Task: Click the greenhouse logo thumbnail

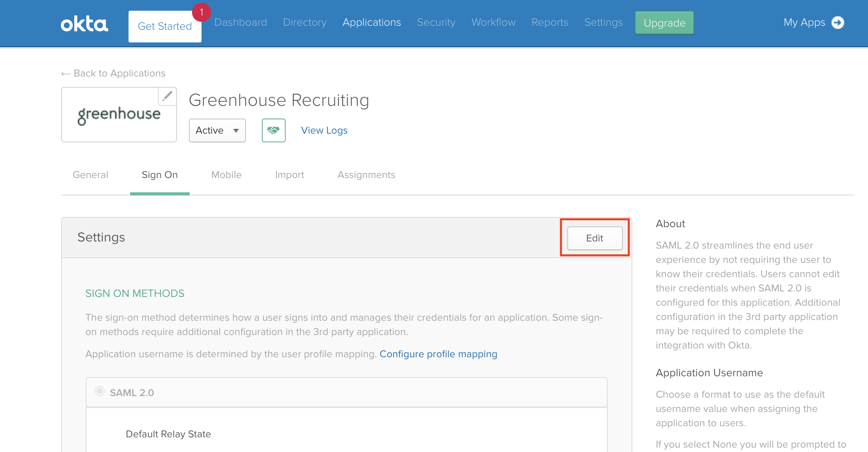Action: point(119,115)
